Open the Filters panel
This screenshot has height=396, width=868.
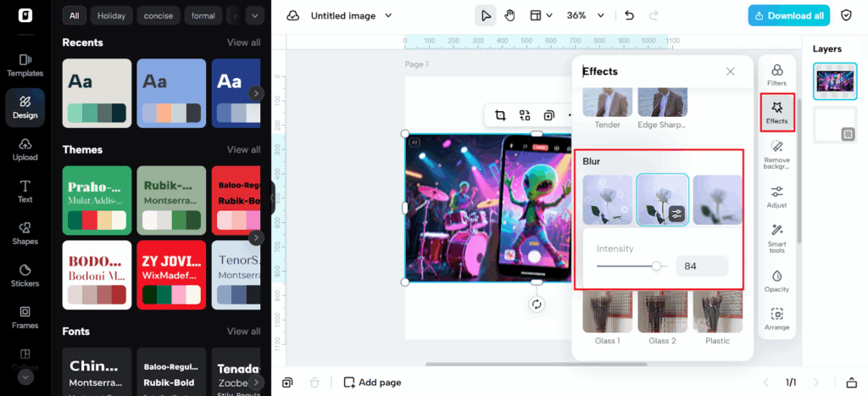776,75
